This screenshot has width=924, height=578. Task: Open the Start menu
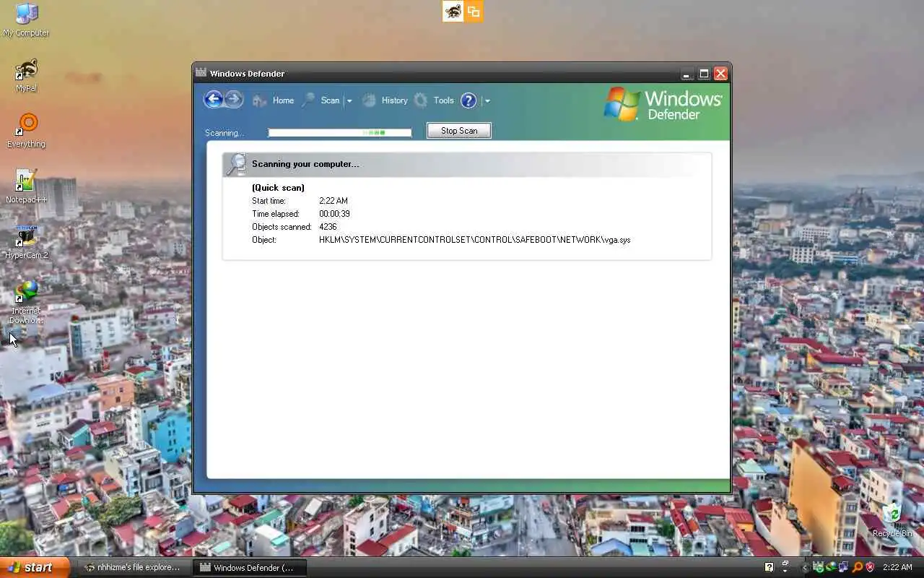click(x=35, y=567)
